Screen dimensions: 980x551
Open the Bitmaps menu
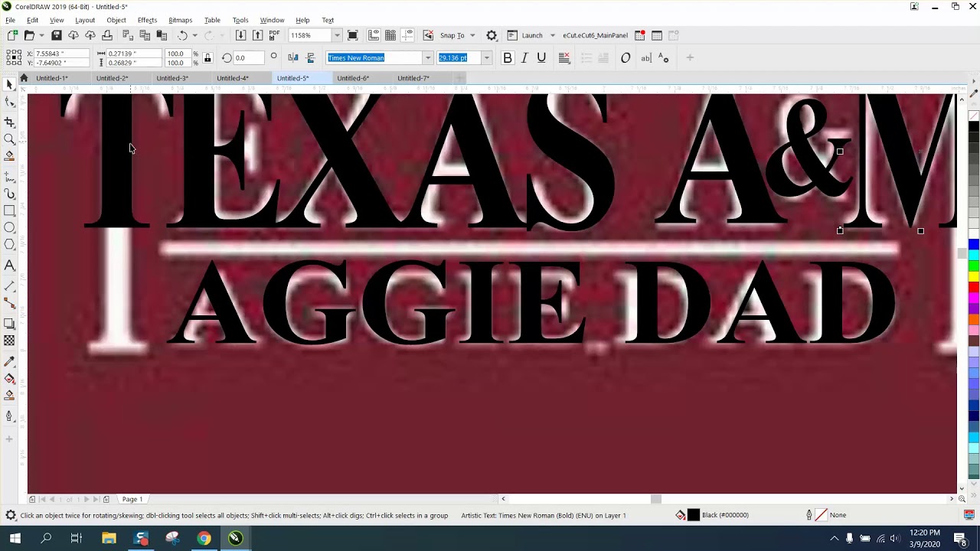coord(180,20)
